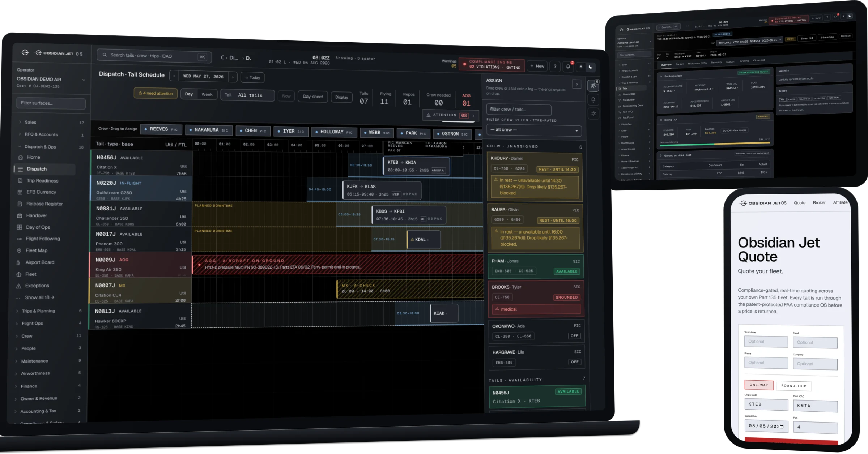Click the Obsidian JetOS logo on the phone
The image size is (868, 454).
[763, 203]
